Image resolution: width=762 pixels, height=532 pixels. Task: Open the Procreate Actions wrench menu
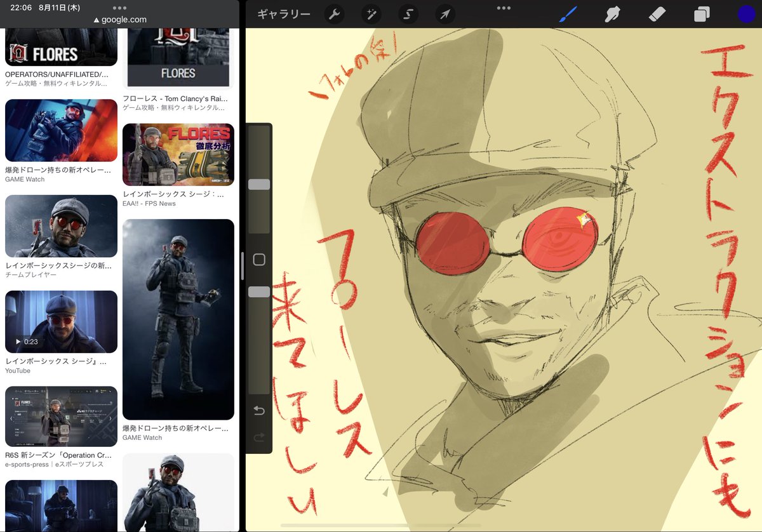click(334, 14)
